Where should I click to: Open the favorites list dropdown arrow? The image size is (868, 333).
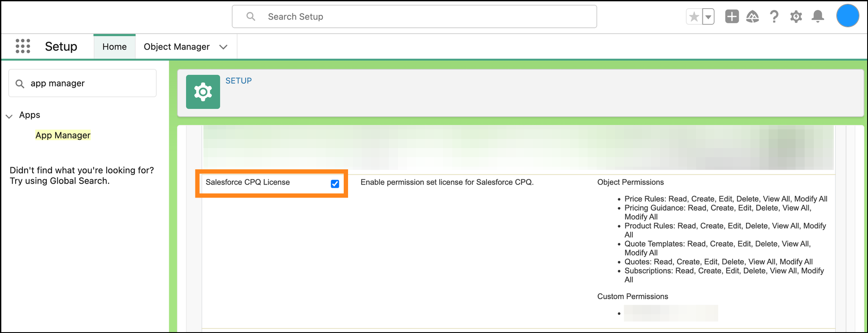pos(708,17)
